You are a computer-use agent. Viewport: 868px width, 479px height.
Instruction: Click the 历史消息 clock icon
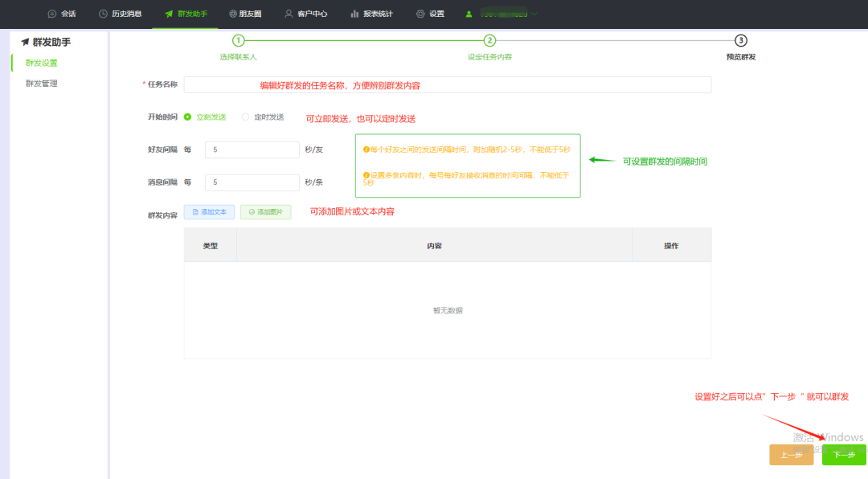point(103,14)
